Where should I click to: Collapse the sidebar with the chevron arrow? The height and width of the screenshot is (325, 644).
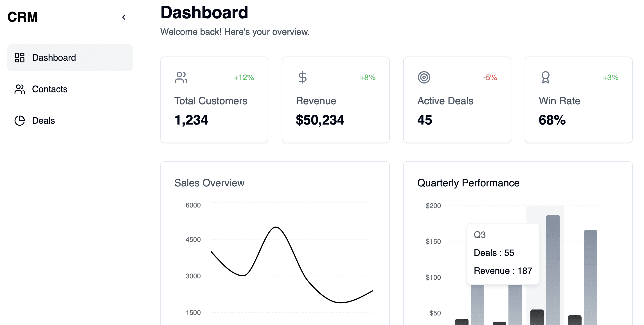coord(124,17)
